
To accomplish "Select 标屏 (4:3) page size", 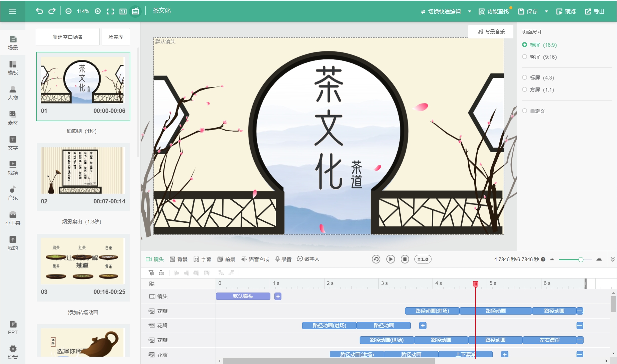I will click(538, 77).
